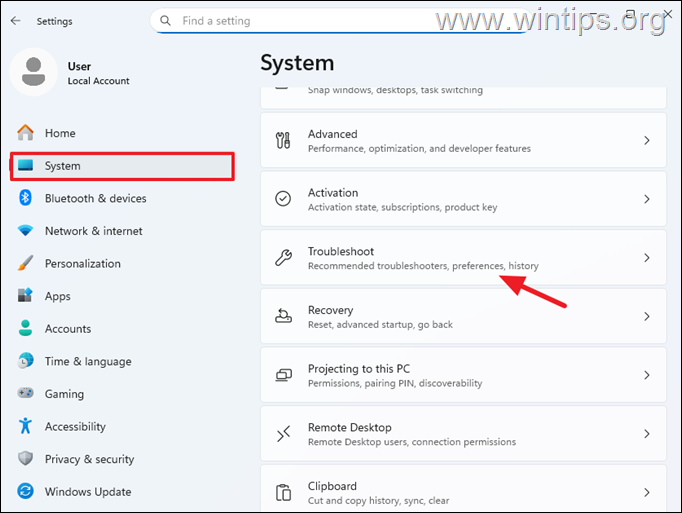The height and width of the screenshot is (513, 682).
Task: Click the Advanced tools icon
Action: point(283,141)
